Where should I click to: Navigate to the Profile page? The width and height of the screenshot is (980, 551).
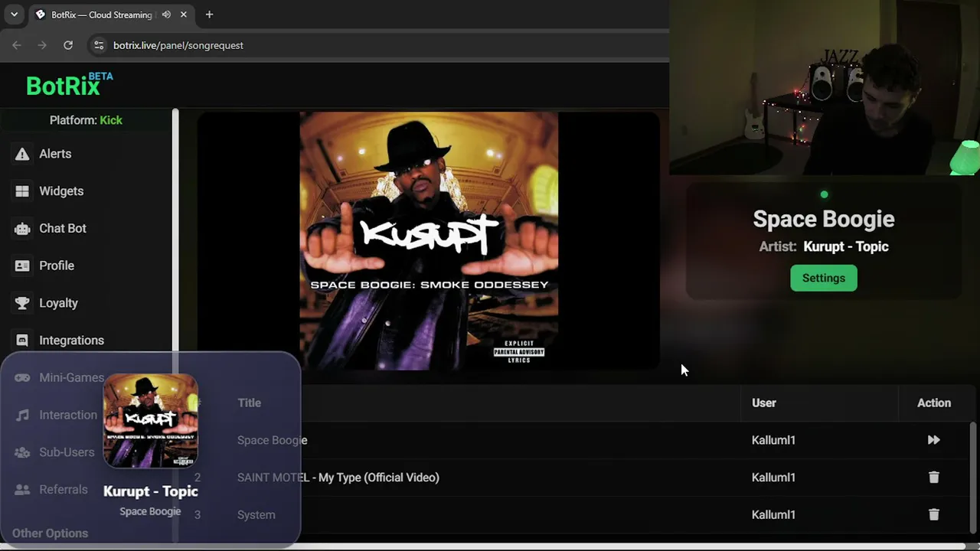(x=57, y=266)
